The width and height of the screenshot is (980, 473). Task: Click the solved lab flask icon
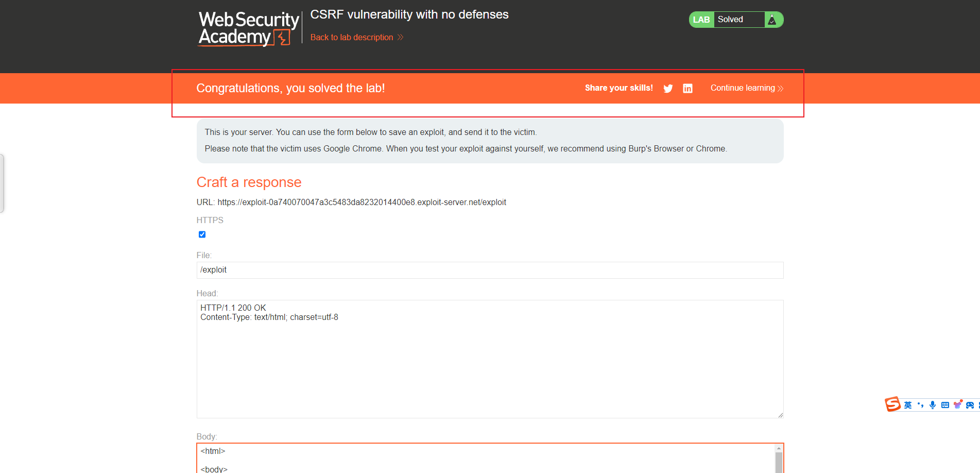tap(772, 20)
